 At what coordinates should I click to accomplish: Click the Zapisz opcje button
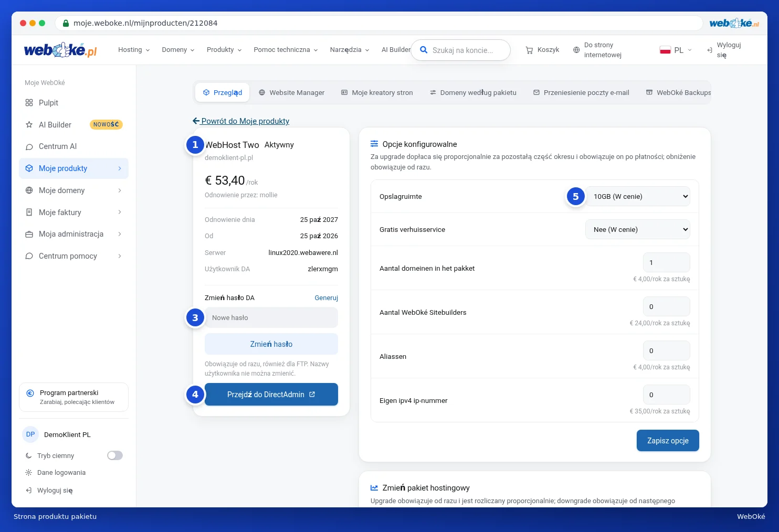tap(668, 441)
